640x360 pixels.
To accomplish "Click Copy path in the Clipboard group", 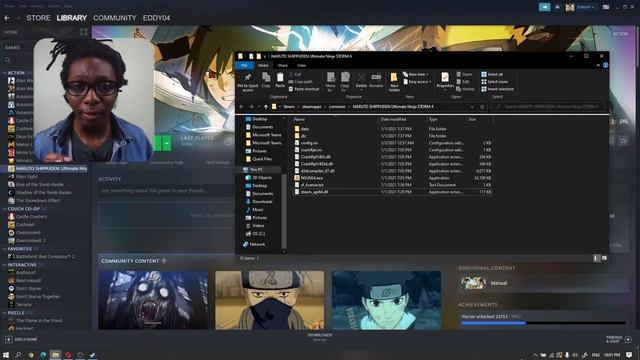I will [x=300, y=82].
